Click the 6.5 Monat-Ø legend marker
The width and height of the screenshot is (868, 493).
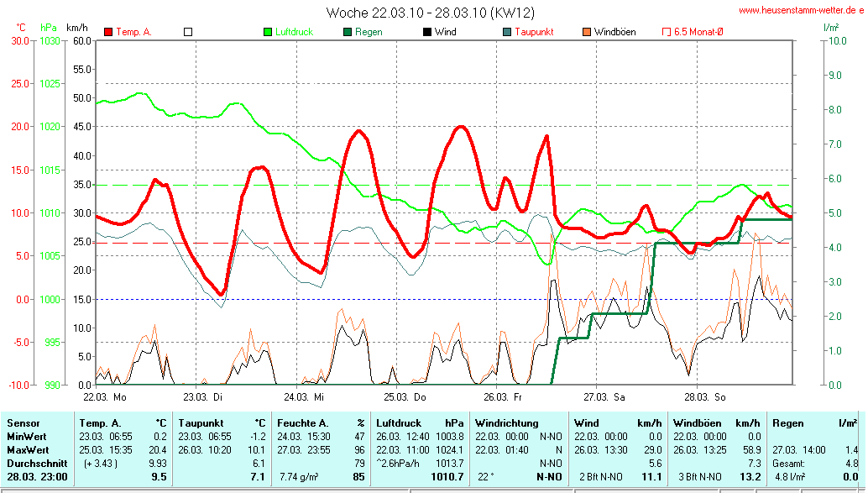click(x=667, y=32)
